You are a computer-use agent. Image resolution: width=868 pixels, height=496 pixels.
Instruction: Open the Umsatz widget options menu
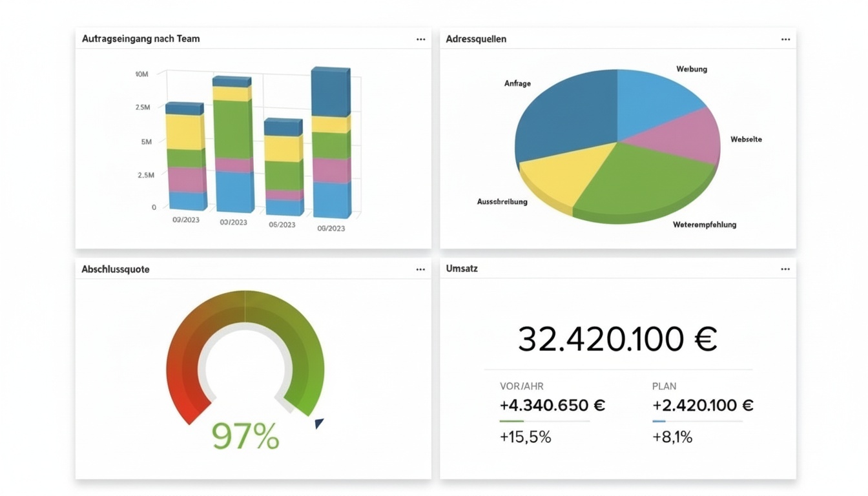pyautogui.click(x=785, y=268)
